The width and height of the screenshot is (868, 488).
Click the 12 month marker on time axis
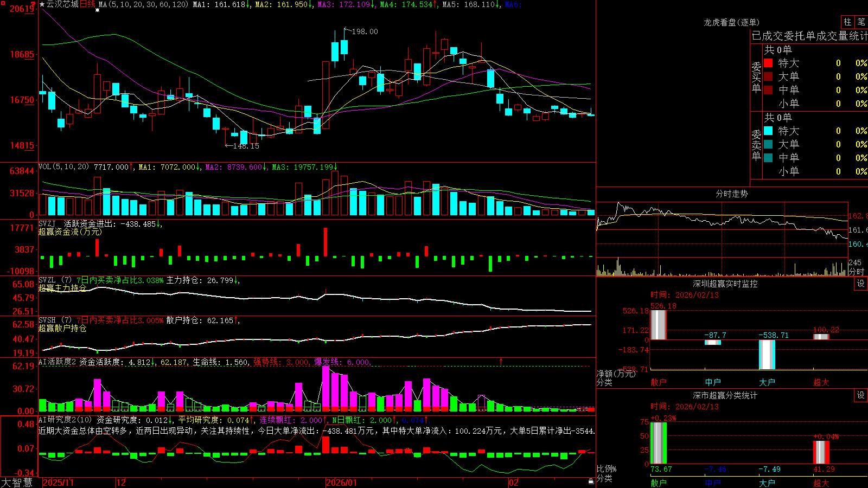tap(122, 483)
